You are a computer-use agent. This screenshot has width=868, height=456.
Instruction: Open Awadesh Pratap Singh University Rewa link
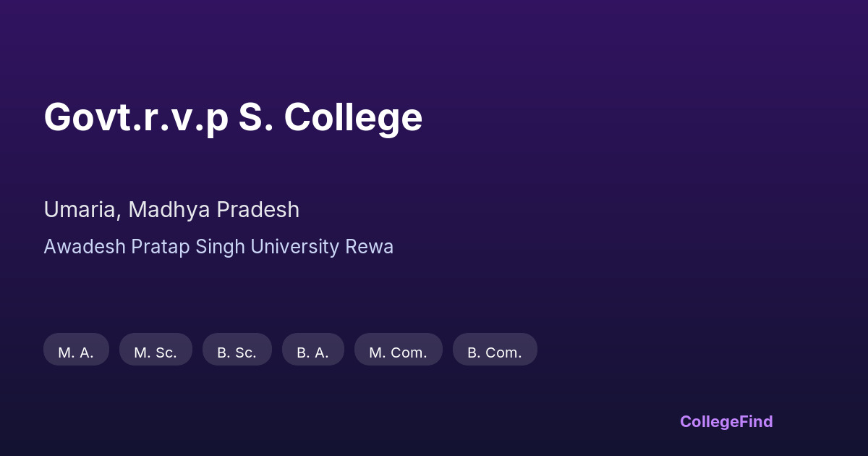pos(218,247)
